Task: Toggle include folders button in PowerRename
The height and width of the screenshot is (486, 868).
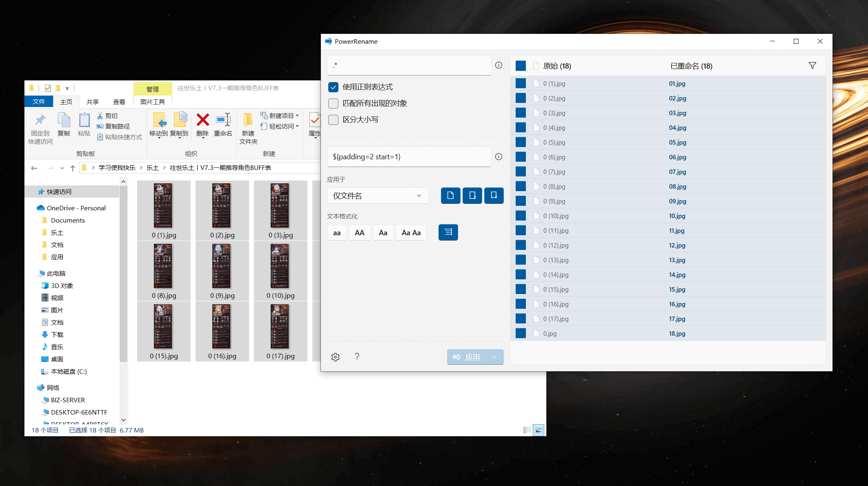Action: pyautogui.click(x=472, y=196)
